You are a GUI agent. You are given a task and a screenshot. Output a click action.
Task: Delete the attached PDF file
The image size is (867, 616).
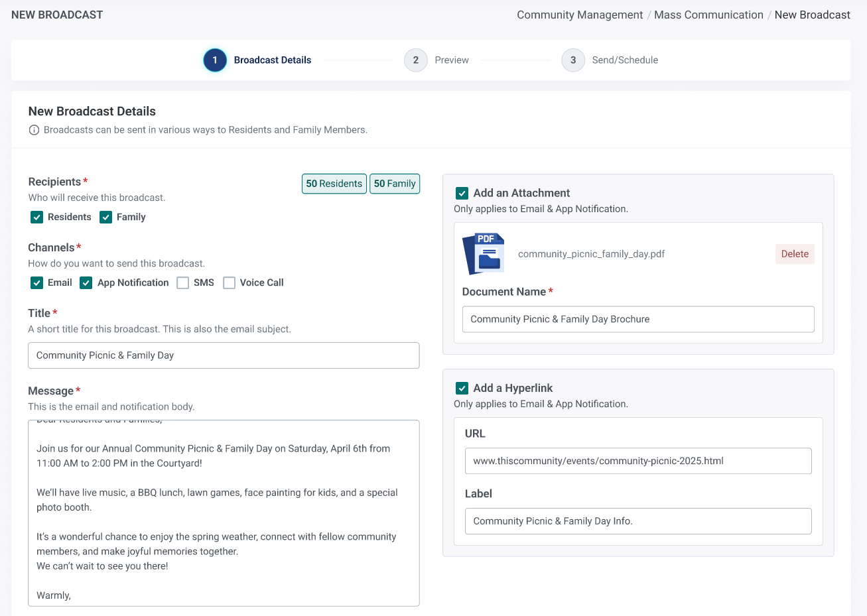[x=795, y=254]
